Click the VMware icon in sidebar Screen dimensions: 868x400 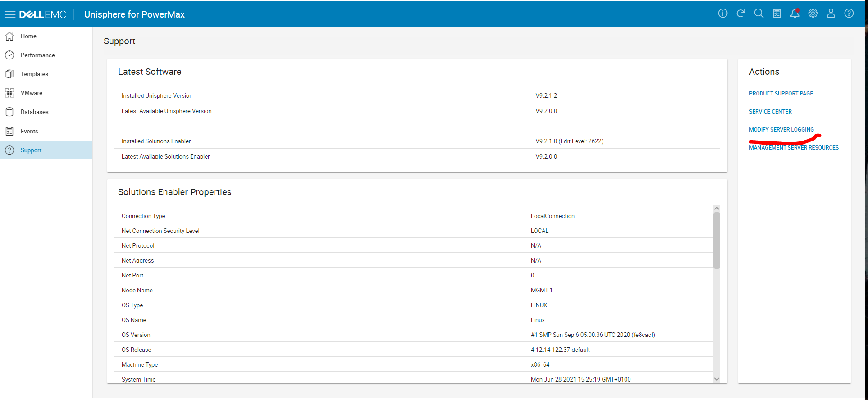tap(9, 93)
